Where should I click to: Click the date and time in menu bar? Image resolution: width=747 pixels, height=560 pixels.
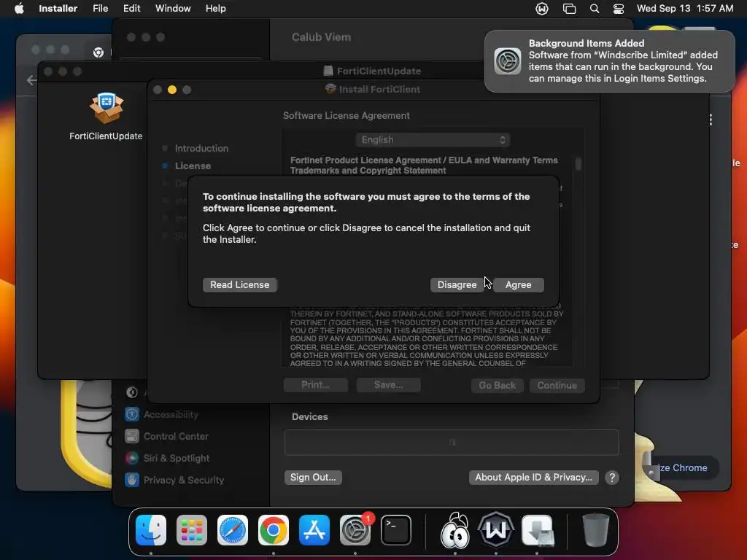[x=684, y=8]
